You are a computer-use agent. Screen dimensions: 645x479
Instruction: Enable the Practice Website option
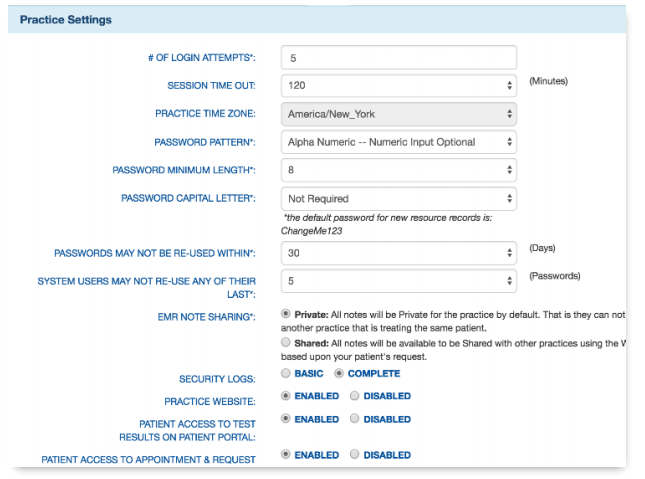(286, 396)
